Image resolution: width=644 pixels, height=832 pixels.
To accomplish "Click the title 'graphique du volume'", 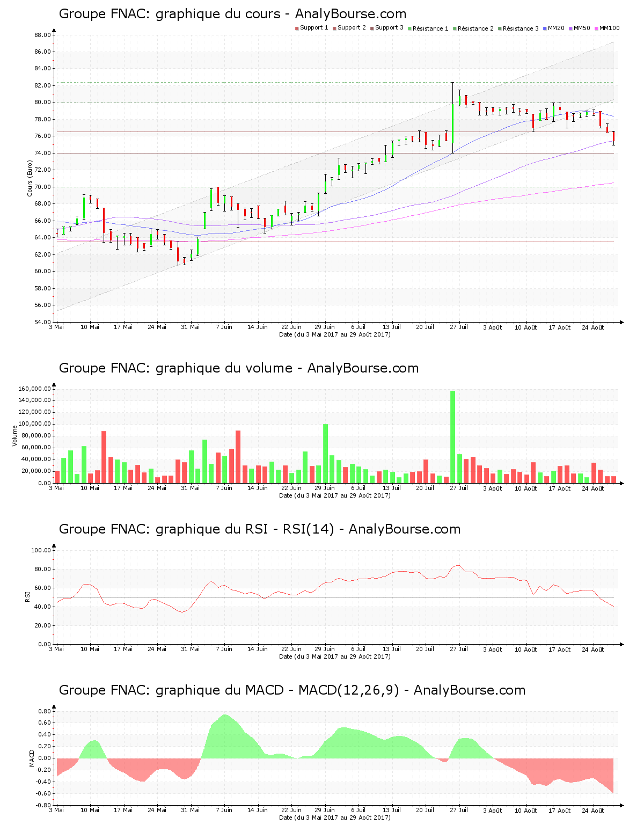I will click(x=224, y=368).
